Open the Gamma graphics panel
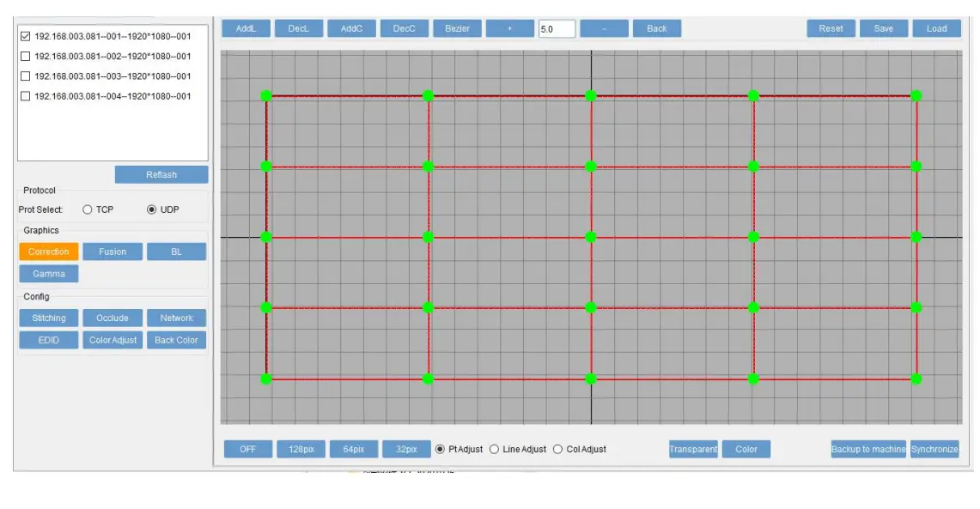 (48, 273)
